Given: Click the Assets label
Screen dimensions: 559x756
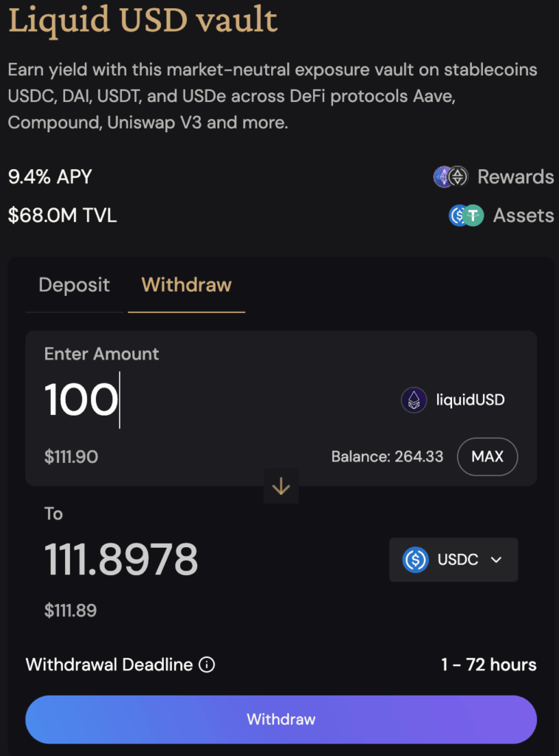Looking at the screenshot, I should point(524,215).
